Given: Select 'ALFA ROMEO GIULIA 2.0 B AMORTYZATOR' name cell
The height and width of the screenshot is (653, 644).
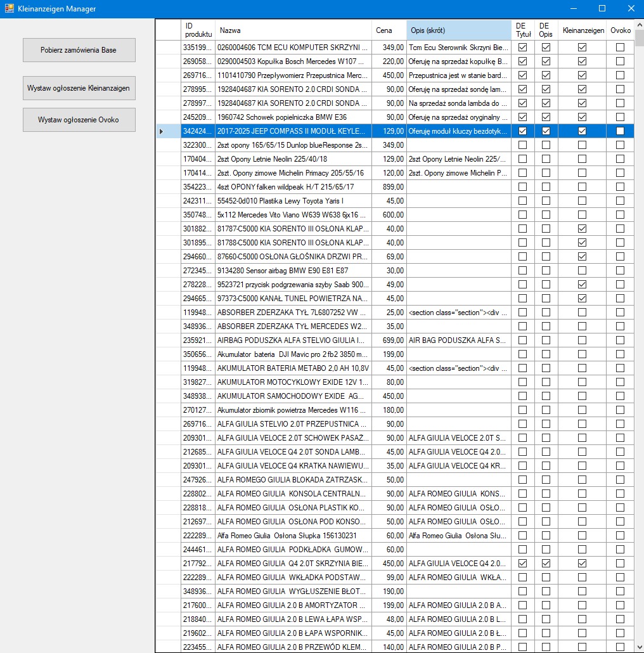Looking at the screenshot, I should [293, 605].
